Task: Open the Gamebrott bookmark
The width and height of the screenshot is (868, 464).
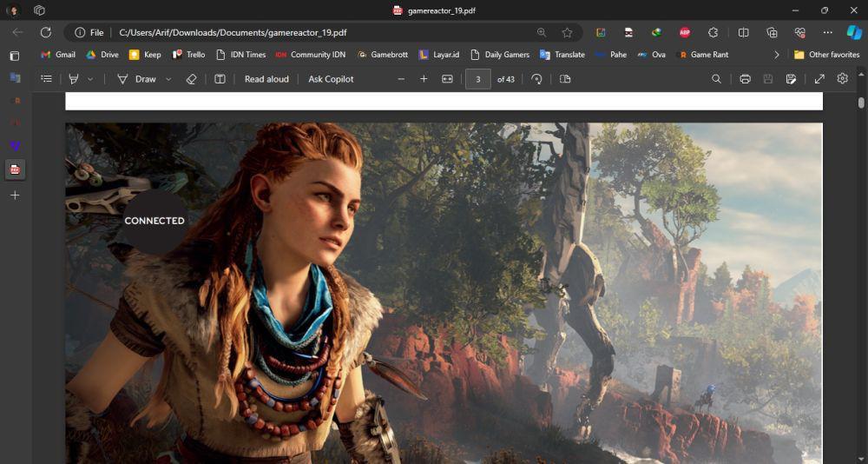Action: (383, 55)
